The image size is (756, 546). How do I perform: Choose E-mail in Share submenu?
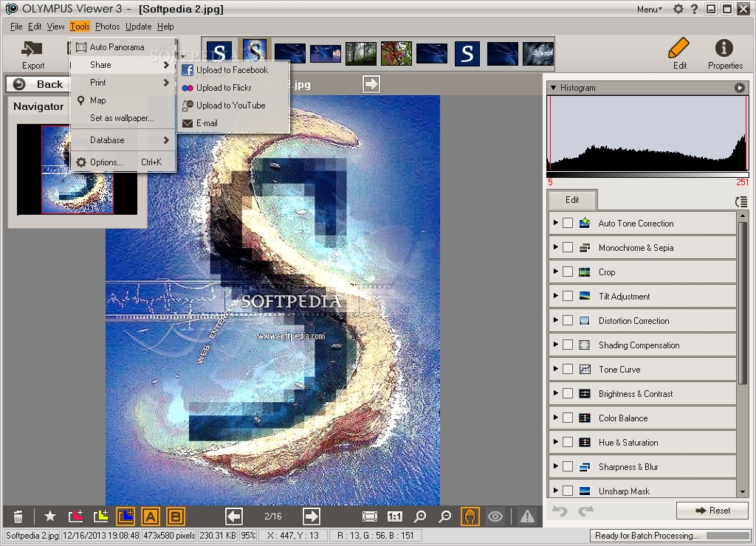(233, 123)
